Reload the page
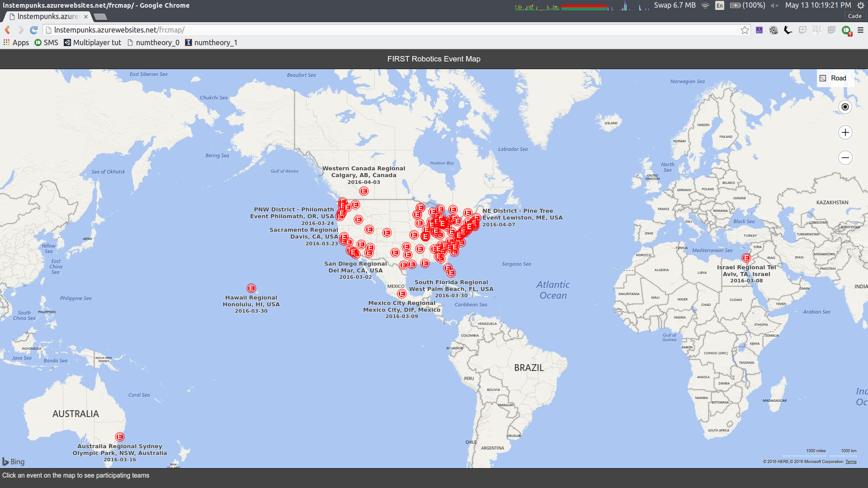The width and height of the screenshot is (868, 488). point(33,30)
